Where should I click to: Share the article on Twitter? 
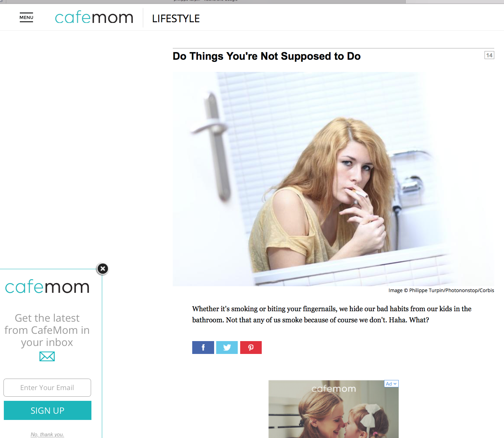point(227,347)
